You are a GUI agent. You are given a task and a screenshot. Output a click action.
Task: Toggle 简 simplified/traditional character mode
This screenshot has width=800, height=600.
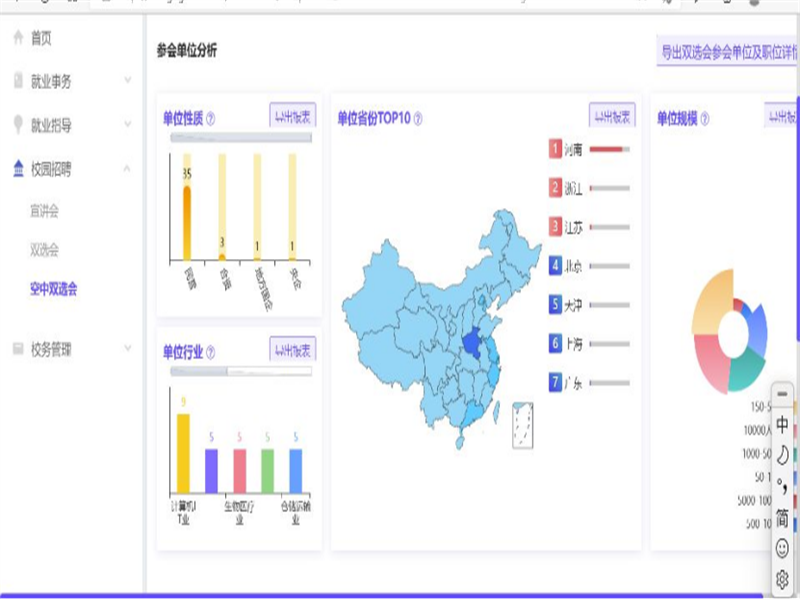pyautogui.click(x=782, y=516)
